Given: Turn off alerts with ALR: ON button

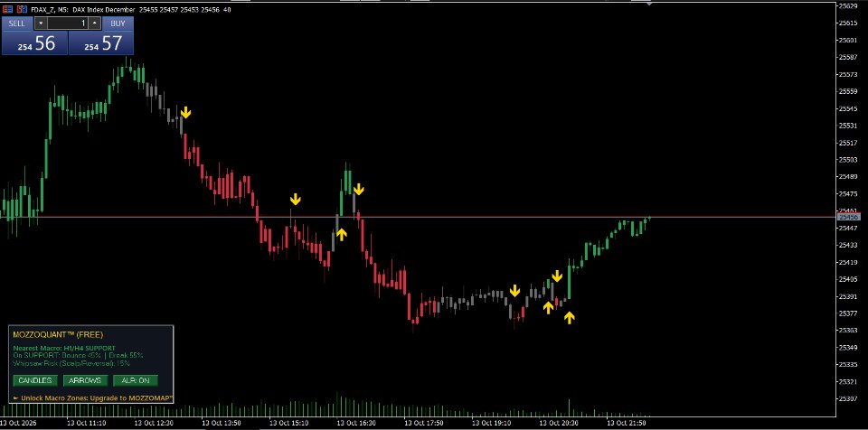Looking at the screenshot, I should pyautogui.click(x=136, y=380).
